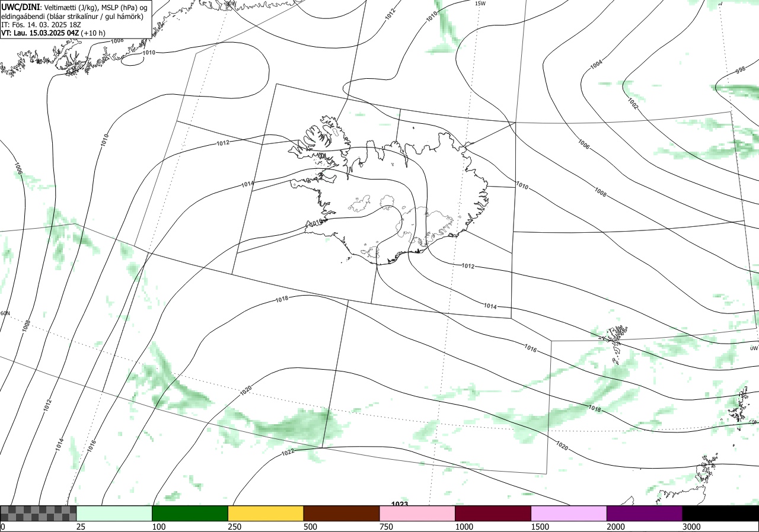759x532 pixels.
Task: Click the legend value 500
Action: (x=311, y=527)
